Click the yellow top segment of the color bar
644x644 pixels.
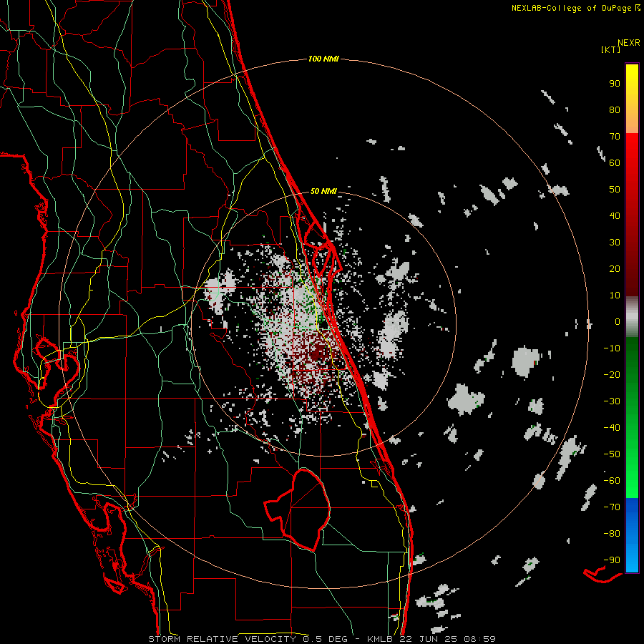[632, 99]
